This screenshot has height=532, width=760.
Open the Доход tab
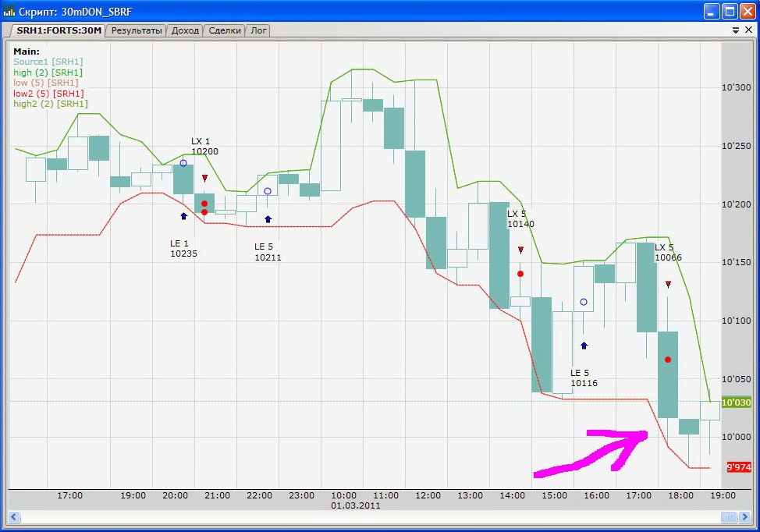pos(185,30)
